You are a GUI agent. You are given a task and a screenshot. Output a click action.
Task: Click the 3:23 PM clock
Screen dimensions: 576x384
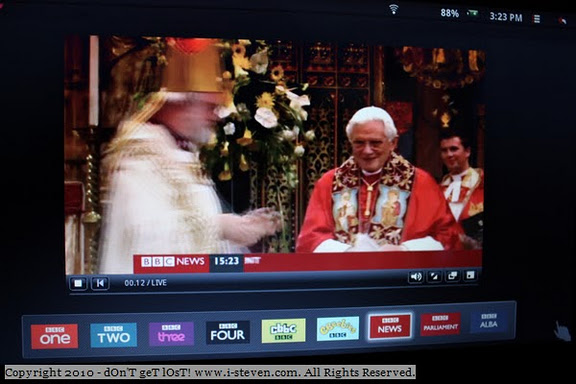point(505,17)
